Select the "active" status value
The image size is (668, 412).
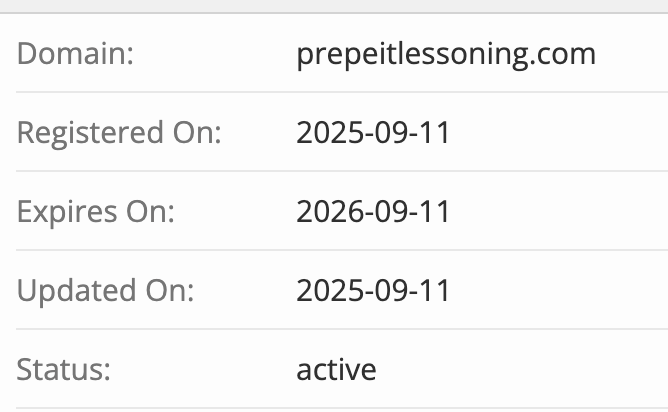point(336,370)
